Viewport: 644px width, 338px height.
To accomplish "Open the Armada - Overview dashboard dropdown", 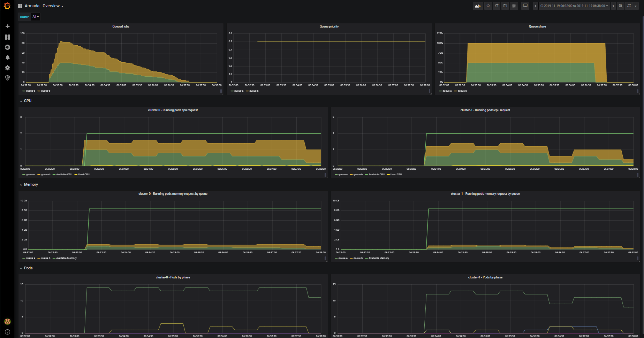I will click(x=44, y=6).
